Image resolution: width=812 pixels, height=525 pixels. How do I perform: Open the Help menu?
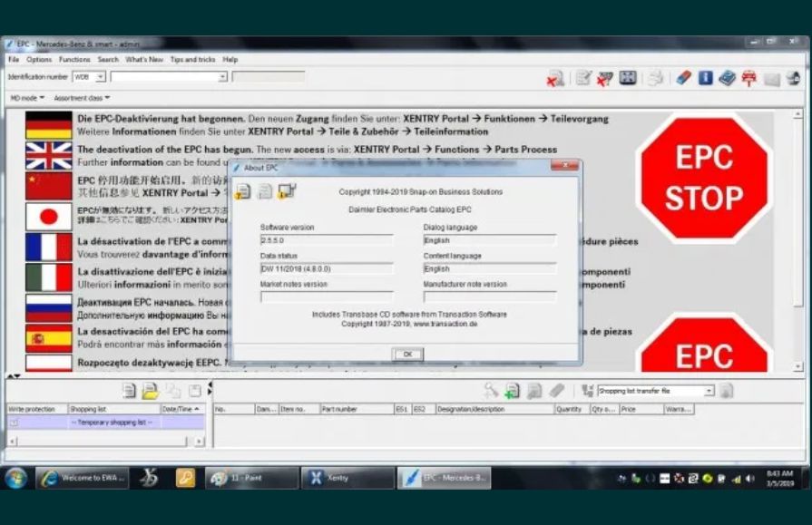(230, 60)
